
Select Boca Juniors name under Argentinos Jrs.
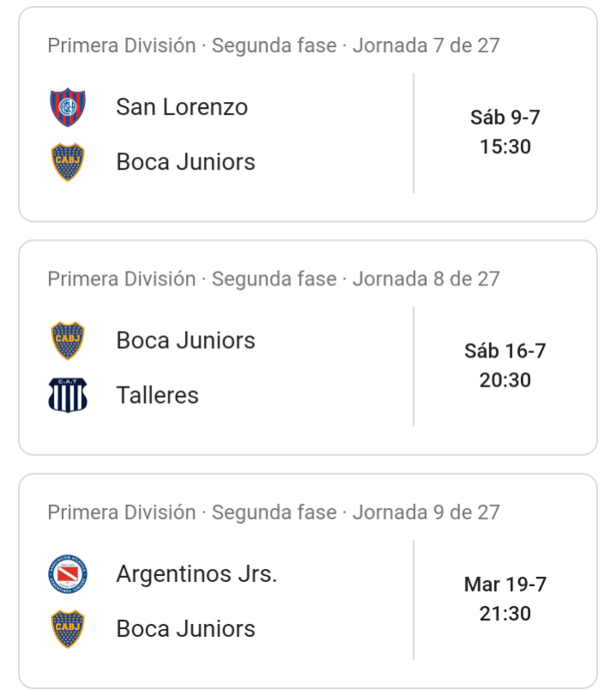[x=186, y=629]
